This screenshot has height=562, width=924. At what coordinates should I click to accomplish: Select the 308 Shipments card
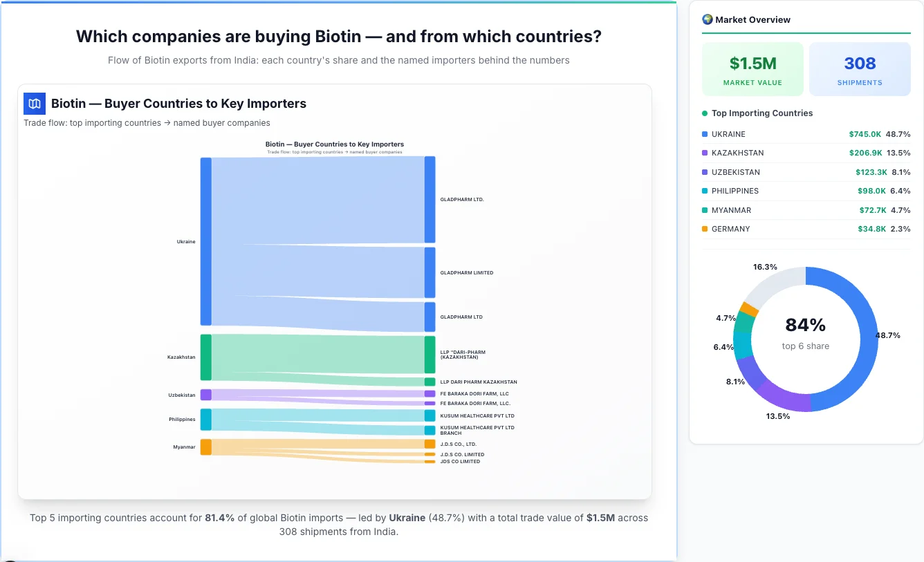pos(860,68)
